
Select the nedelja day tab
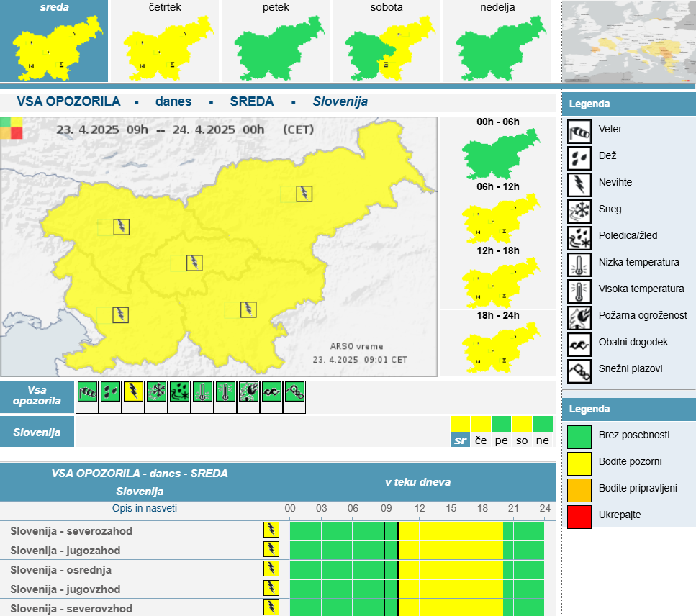[x=497, y=41]
